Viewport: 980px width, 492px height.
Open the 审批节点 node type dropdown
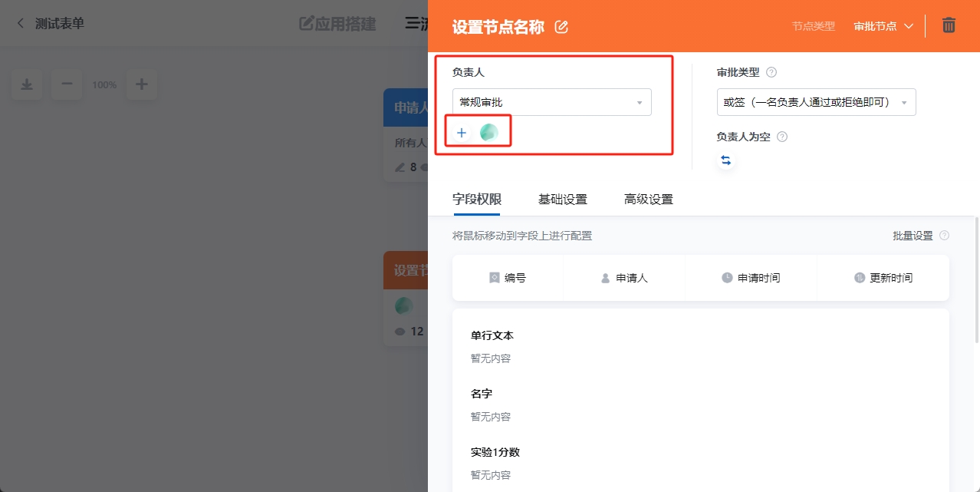[882, 25]
